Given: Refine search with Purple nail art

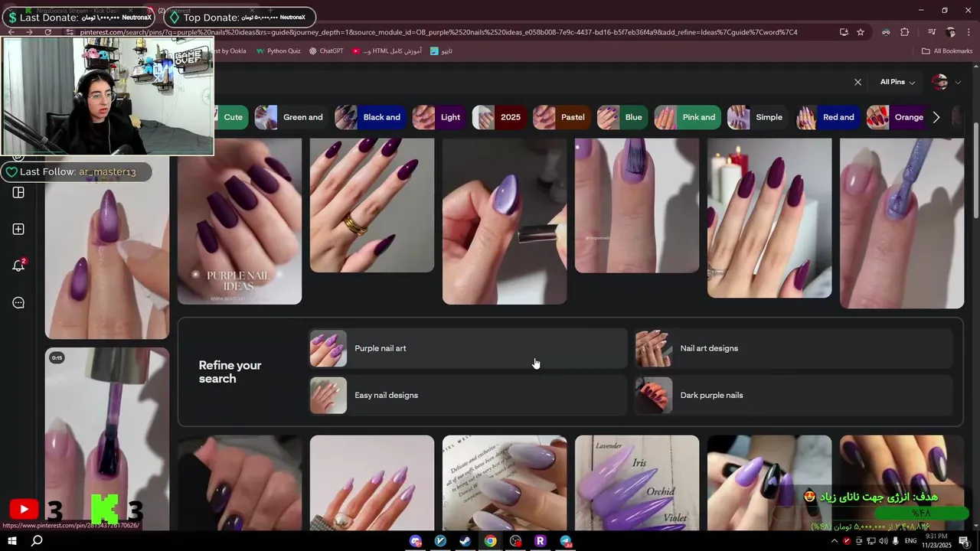Looking at the screenshot, I should pos(469,348).
